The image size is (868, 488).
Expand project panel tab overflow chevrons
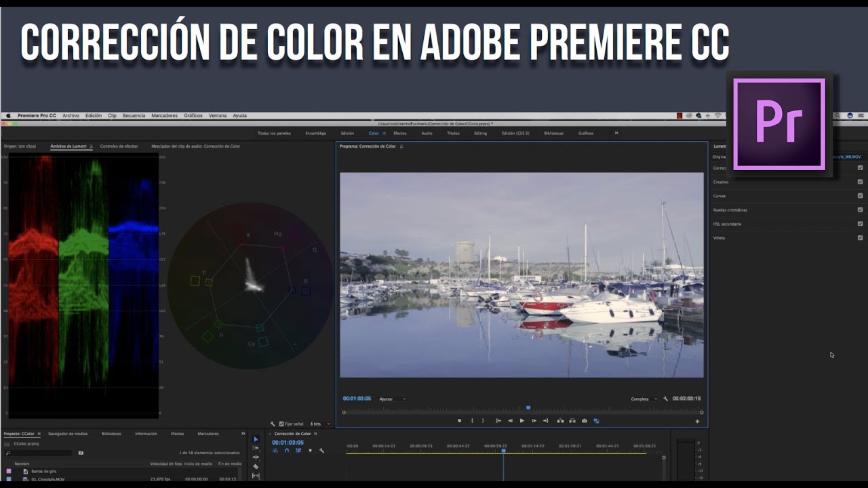coord(243,434)
